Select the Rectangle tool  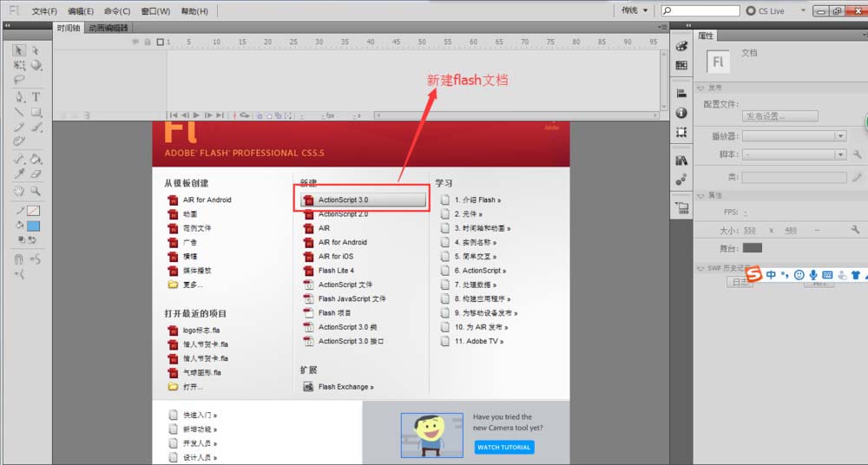pos(36,113)
